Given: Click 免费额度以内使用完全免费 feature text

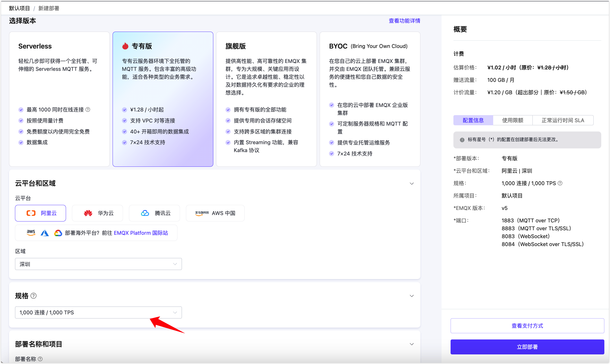Looking at the screenshot, I should point(58,131).
